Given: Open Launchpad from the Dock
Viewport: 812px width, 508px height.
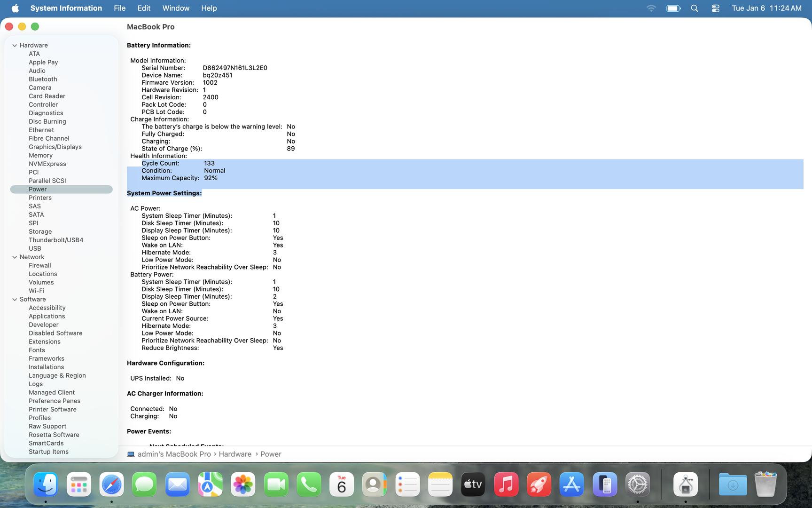Looking at the screenshot, I should 78,484.
